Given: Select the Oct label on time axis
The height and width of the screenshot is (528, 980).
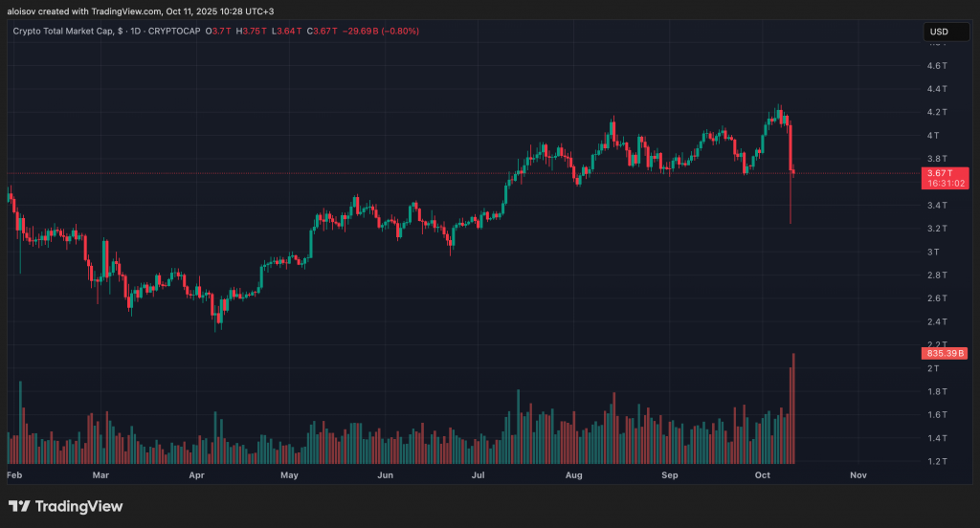Looking at the screenshot, I should (763, 474).
